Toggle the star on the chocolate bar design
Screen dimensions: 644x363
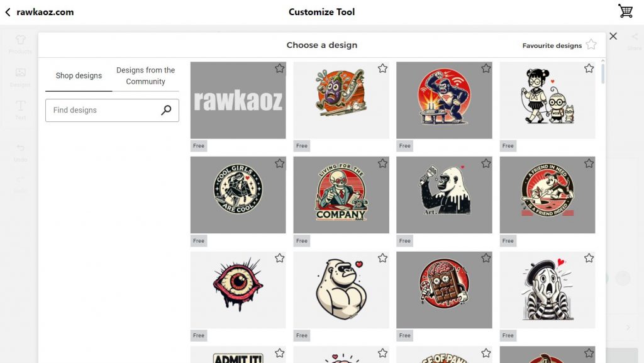pos(486,258)
